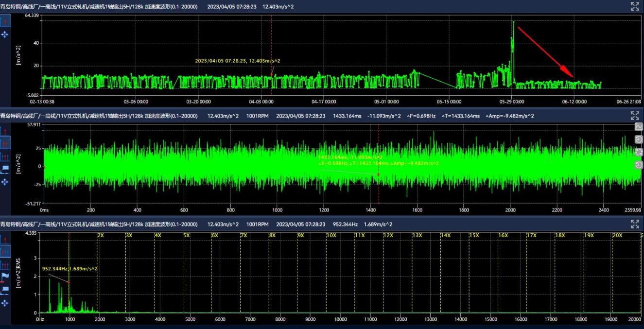Maximize the bottom spectrum panel
The image size is (644, 329).
[x=635, y=224]
